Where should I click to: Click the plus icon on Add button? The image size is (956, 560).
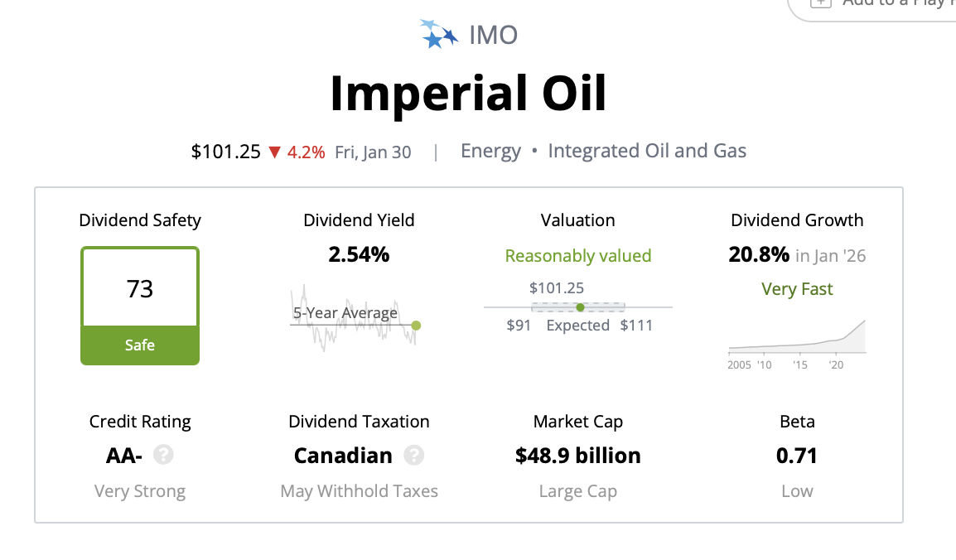pos(820,2)
